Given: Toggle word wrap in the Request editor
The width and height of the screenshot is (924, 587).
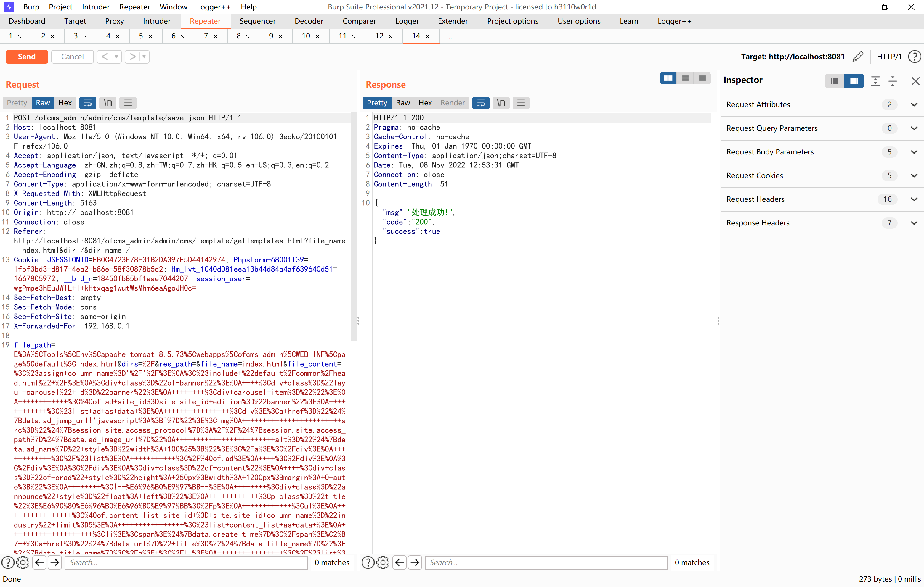Looking at the screenshot, I should coord(87,103).
